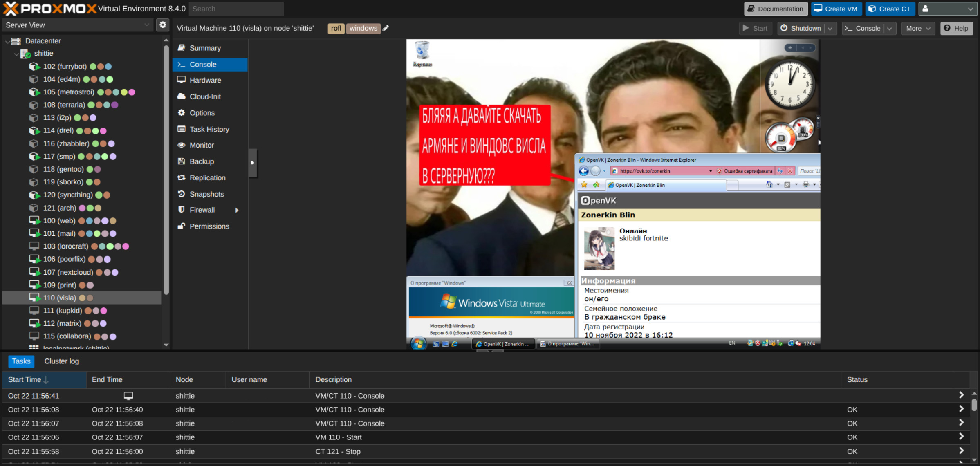Collapse the shittie node in tree
This screenshot has width=980, height=466.
[16, 54]
